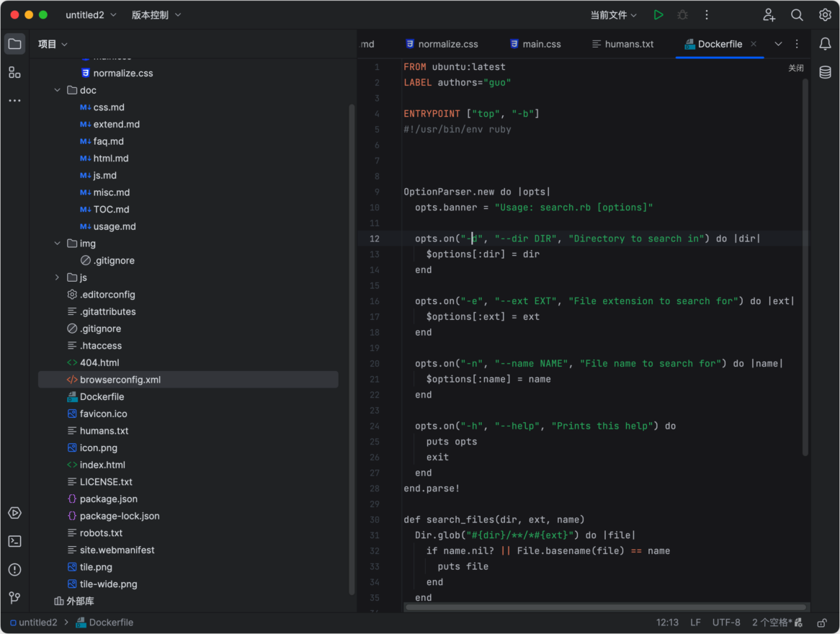Screen dimensions: 840x634
Task: Open untitled2 project dropdown
Action: 91,15
